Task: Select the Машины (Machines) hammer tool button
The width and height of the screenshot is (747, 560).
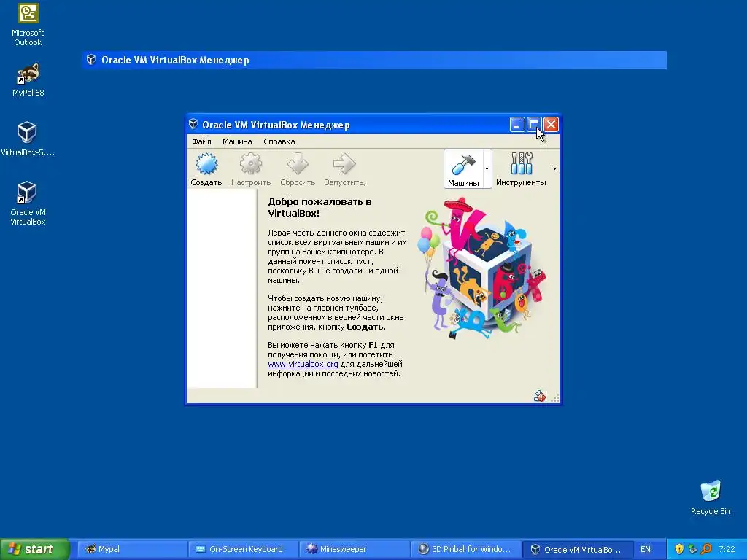Action: coord(463,169)
